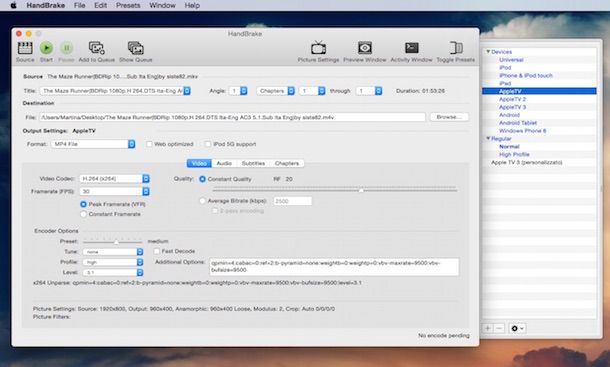Image resolution: width=610 pixels, height=367 pixels.
Task: Select Constant Framerate option
Action: (83, 214)
